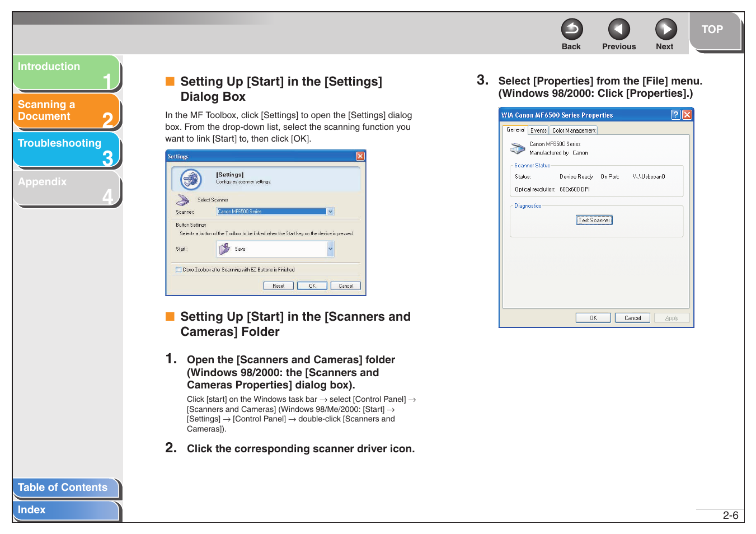Close the WIA Canon Properties dialog
The height and width of the screenshot is (534, 756).
(x=687, y=115)
